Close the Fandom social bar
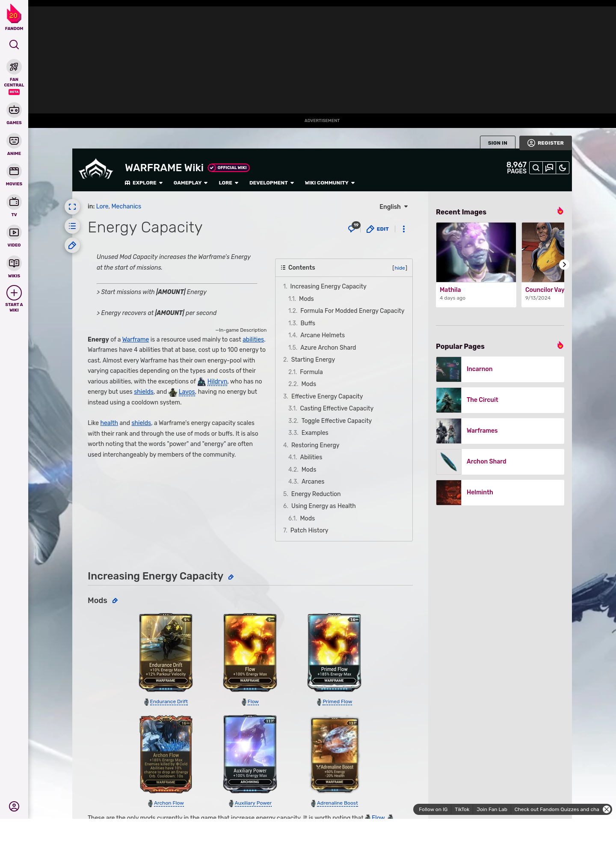Image resolution: width=616 pixels, height=856 pixels. (607, 809)
